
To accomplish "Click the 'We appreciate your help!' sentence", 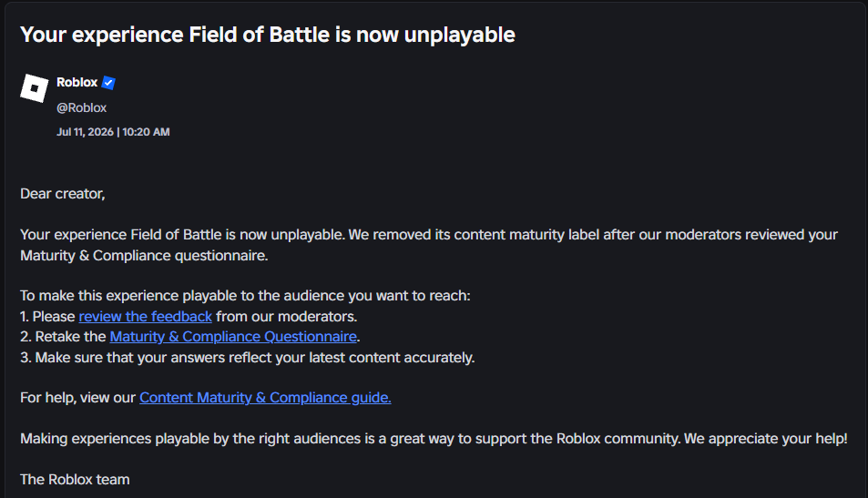I will coord(766,439).
